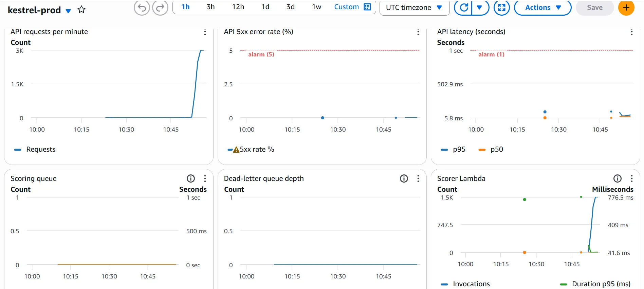Redo the dashboard change
The image size is (644, 289).
tap(160, 7)
